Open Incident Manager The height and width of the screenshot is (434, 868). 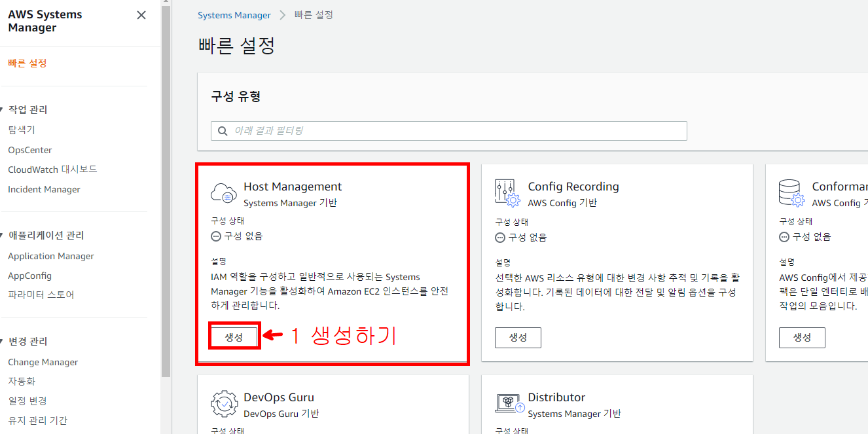pyautogui.click(x=44, y=189)
